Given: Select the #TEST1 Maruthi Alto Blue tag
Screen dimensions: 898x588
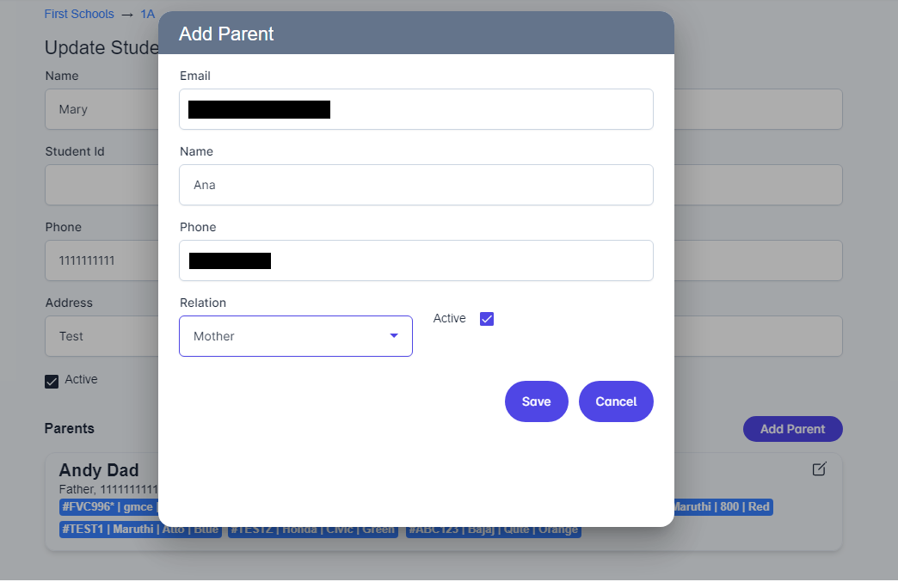Looking at the screenshot, I should [x=140, y=529].
